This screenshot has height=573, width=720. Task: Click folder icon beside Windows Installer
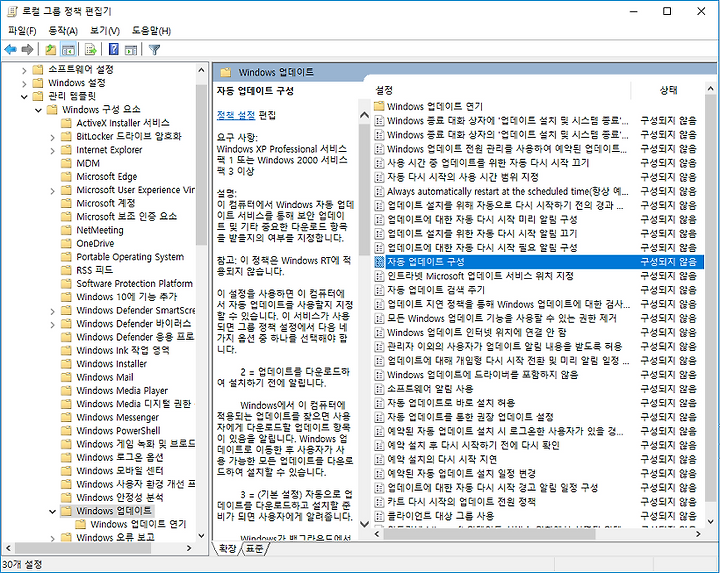coord(67,364)
